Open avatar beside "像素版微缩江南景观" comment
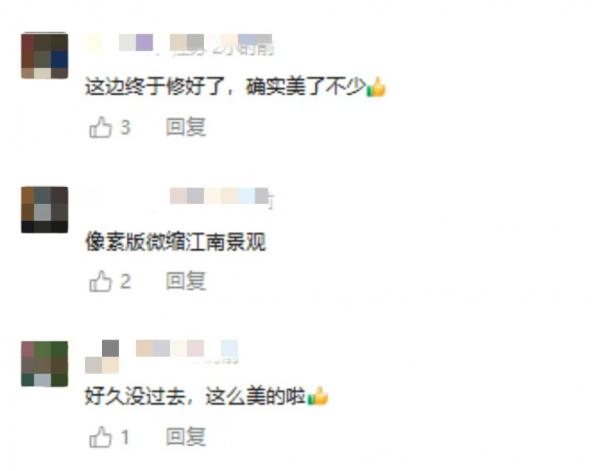 click(x=44, y=210)
